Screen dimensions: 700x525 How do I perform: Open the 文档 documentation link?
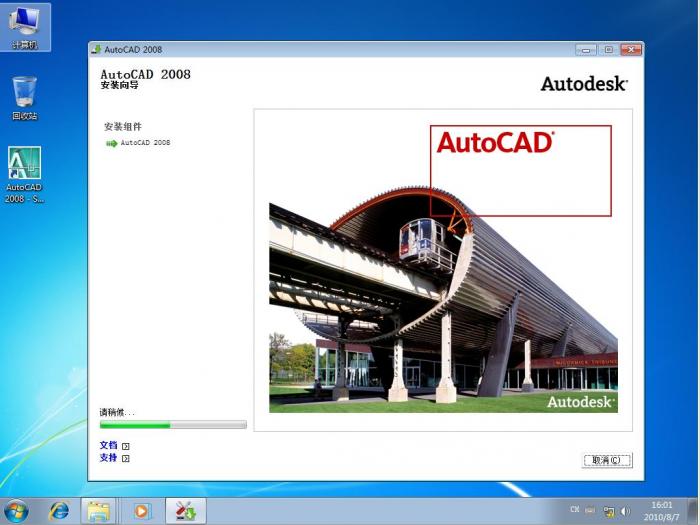point(108,445)
